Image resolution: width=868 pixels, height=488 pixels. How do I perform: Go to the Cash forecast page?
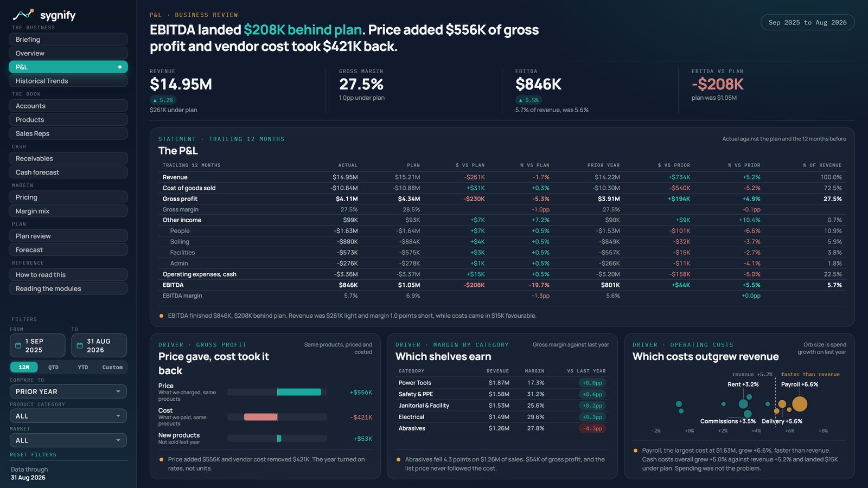(68, 172)
